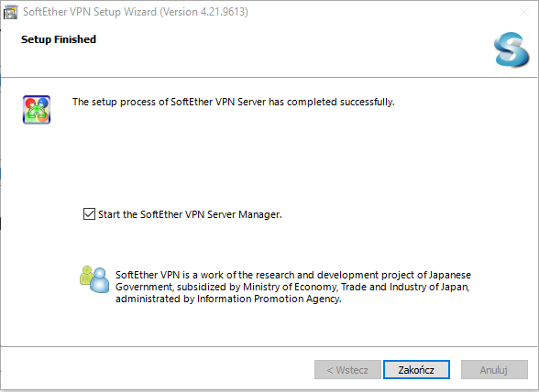
Task: Click the grayed-out Wstecz back button
Action: (x=347, y=370)
